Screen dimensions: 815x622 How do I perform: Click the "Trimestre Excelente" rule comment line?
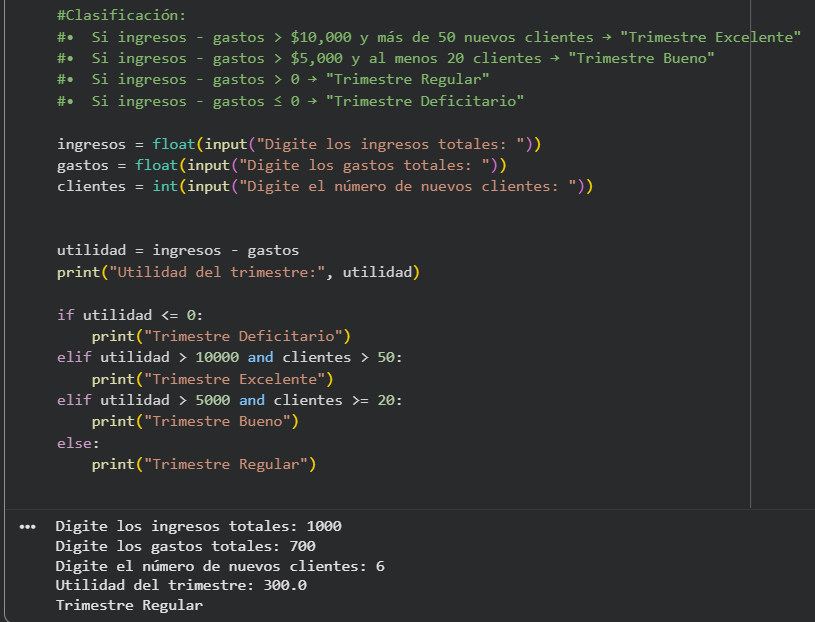(430, 37)
